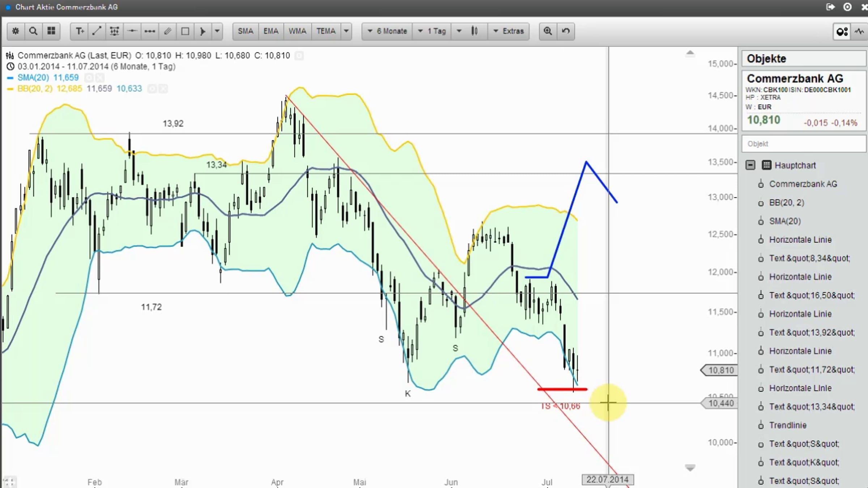This screenshot has height=488, width=868.
Task: Select the grid/Fibonacci levels drawing tool
Action: point(114,31)
